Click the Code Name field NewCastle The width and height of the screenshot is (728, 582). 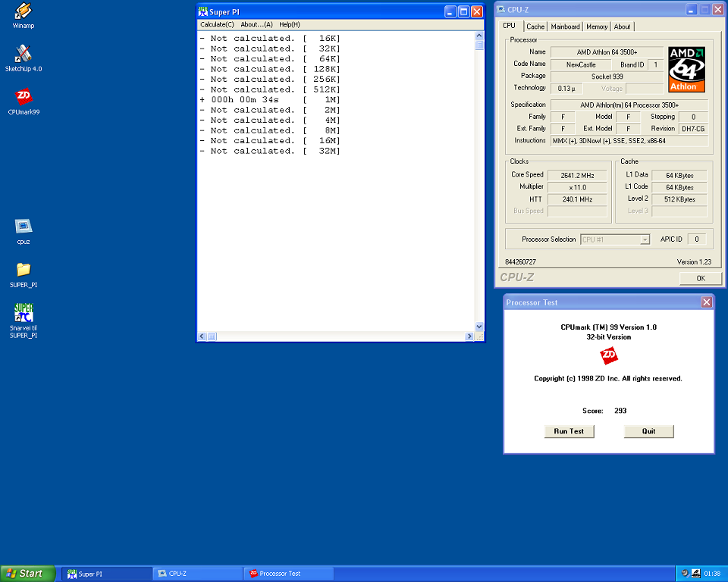580,64
